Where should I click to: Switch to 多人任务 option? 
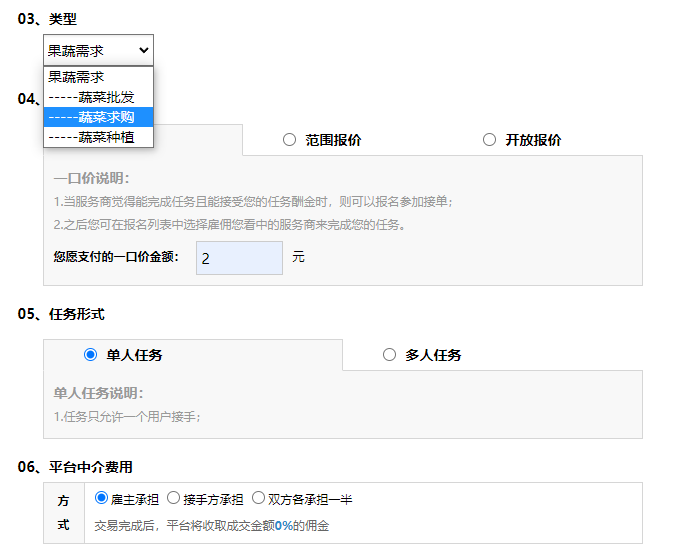pos(389,355)
